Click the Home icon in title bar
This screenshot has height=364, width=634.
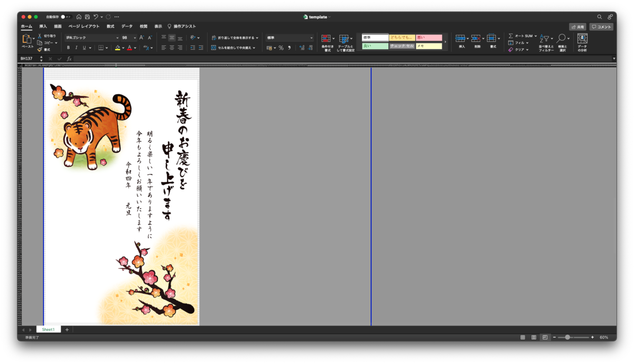(x=79, y=17)
